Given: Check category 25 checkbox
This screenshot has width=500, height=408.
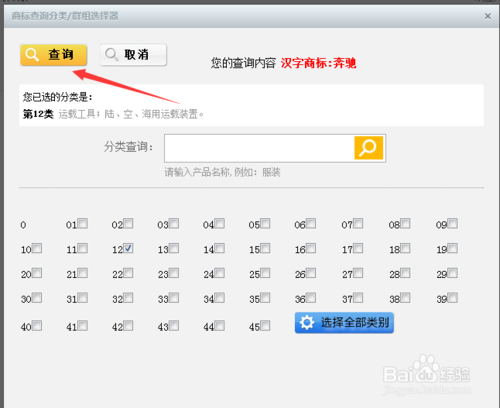Looking at the screenshot, I should 265,273.
